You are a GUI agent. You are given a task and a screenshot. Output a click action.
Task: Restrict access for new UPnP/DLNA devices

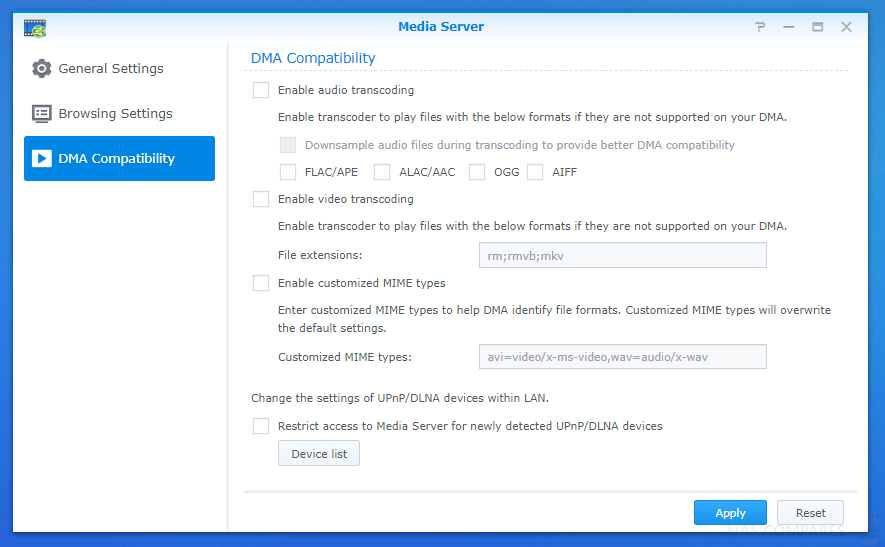tap(261, 426)
